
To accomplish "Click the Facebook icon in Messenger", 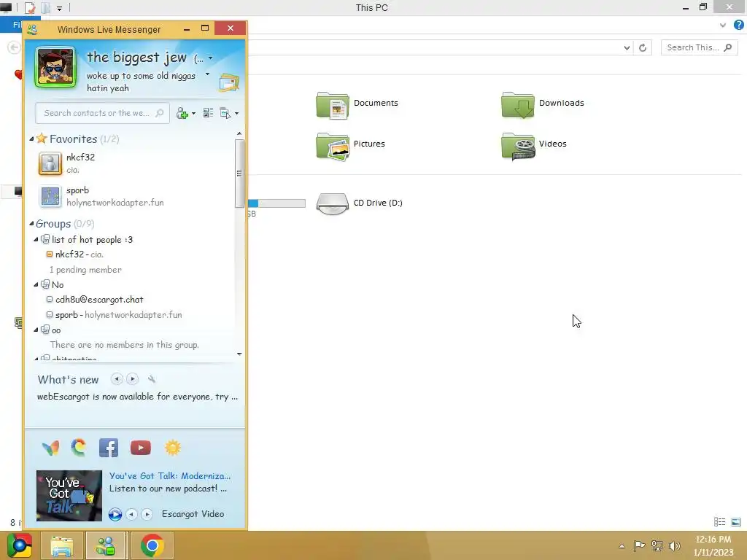I will [x=109, y=448].
